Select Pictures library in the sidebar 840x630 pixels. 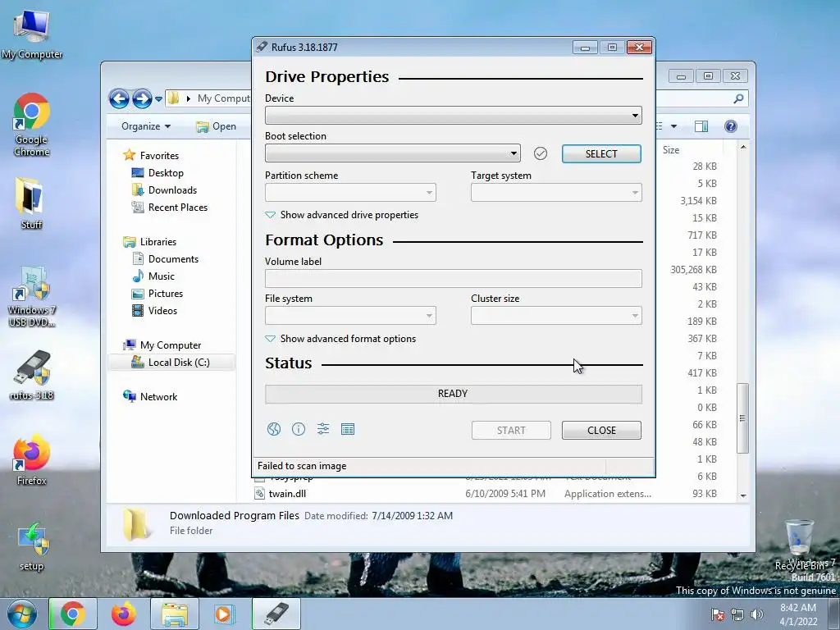[x=157, y=294]
